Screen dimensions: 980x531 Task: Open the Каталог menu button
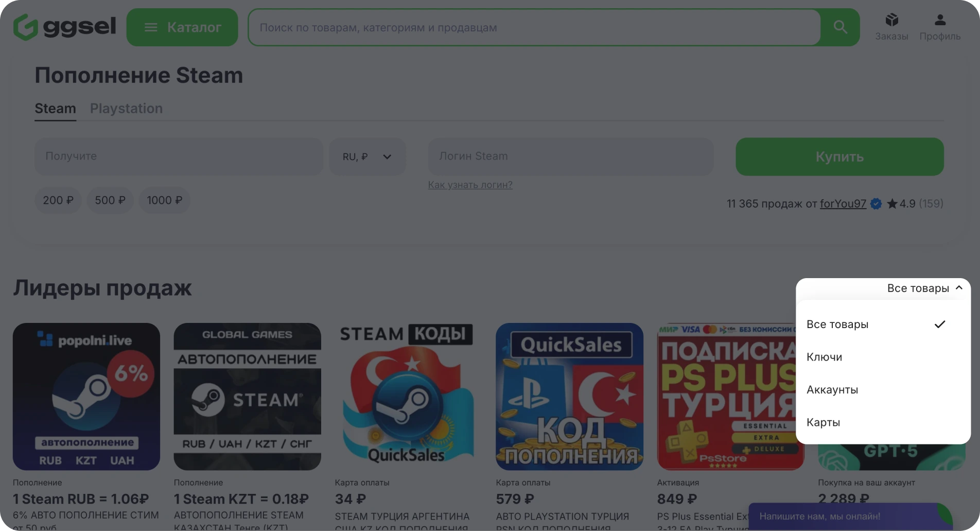coord(182,27)
